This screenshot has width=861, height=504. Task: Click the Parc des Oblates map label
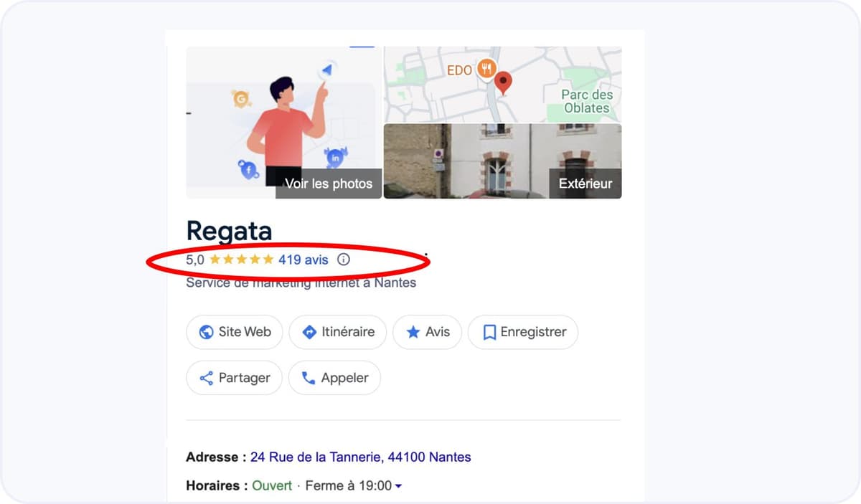point(586,101)
